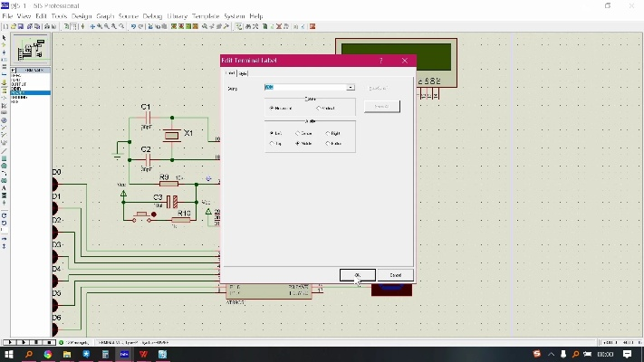Choose the Right justify radio option
Screen dimensions: 644x362
[x=328, y=133]
